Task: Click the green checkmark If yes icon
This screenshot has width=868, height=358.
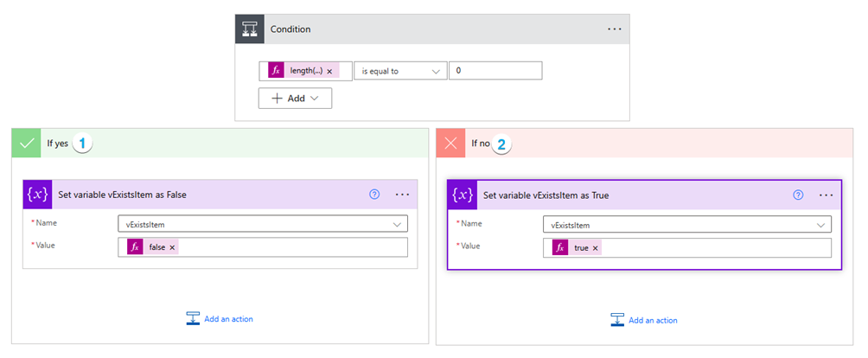Action: pos(26,144)
